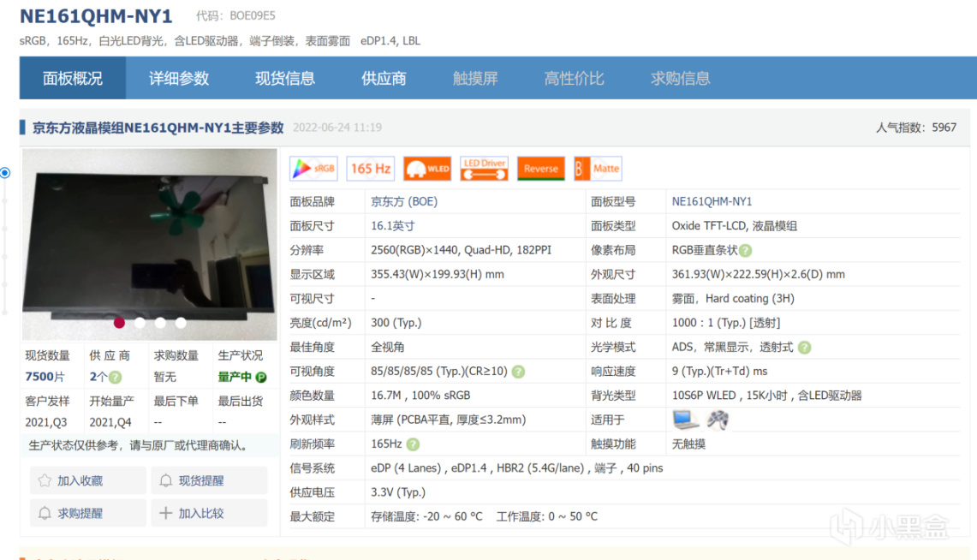977x560 pixels.
Task: Click the 1000 : 1 contrast ratio value
Action: click(726, 324)
